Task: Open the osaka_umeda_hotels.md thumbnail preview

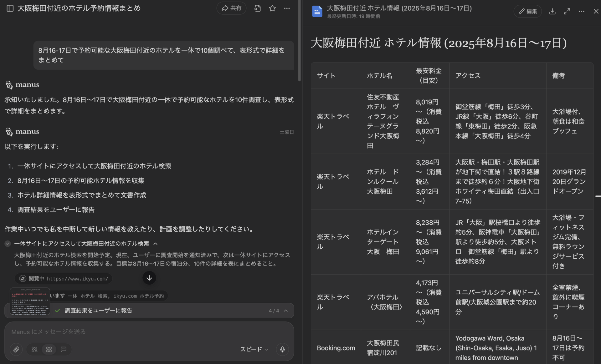Action: point(30,301)
